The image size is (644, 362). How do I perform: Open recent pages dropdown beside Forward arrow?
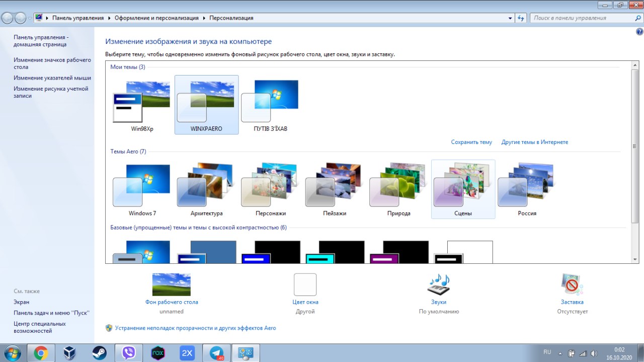(x=30, y=18)
